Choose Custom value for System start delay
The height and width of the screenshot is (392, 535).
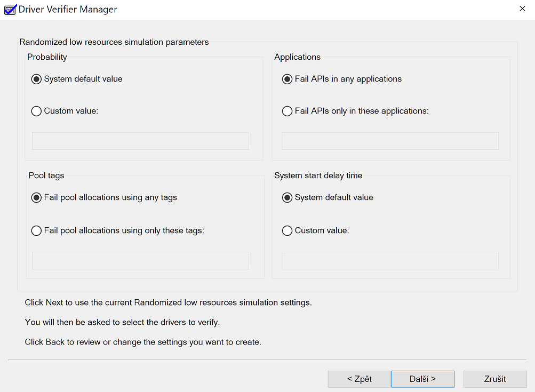point(287,230)
